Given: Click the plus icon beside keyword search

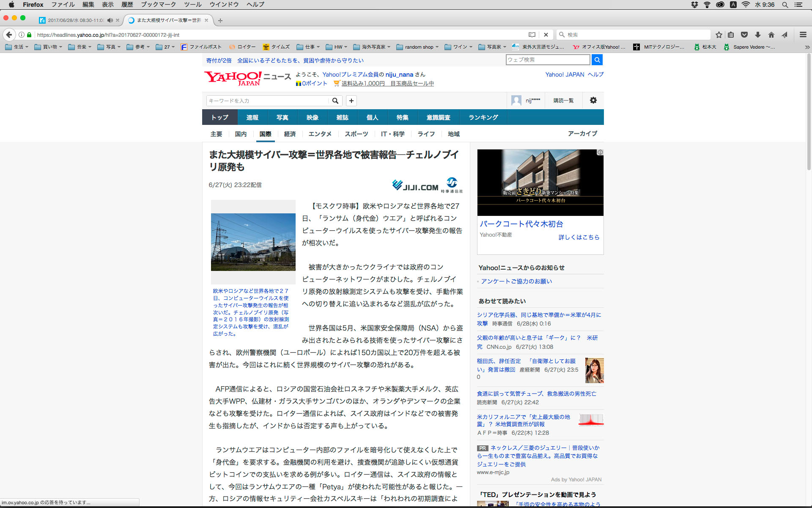Looking at the screenshot, I should [x=351, y=101].
